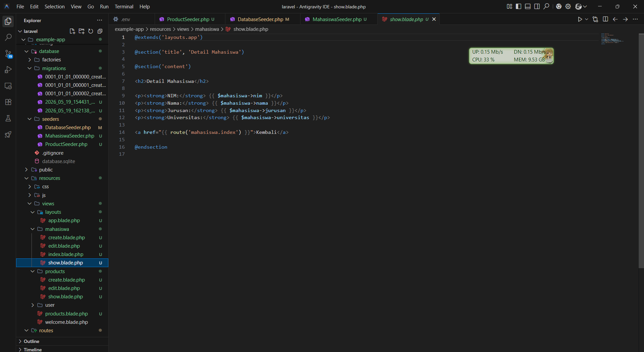The height and width of the screenshot is (352, 644).
Task: Toggle the secondary side bar visibility
Action: click(537, 6)
